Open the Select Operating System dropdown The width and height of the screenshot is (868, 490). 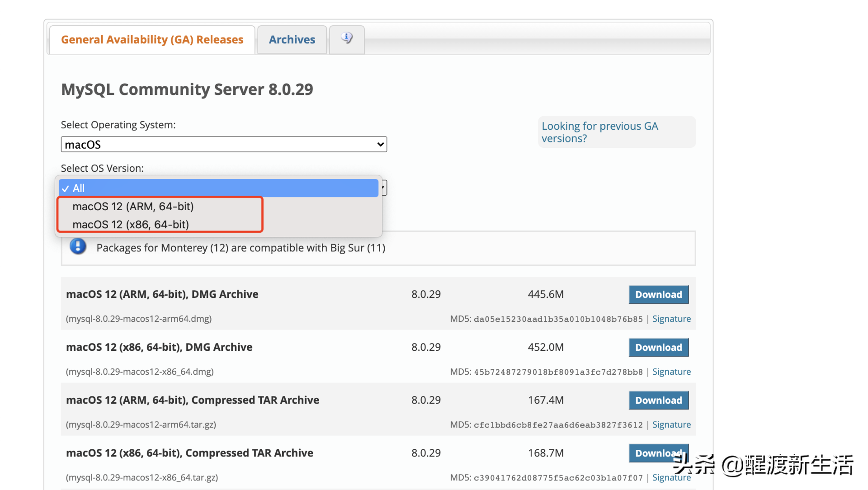[x=224, y=145]
